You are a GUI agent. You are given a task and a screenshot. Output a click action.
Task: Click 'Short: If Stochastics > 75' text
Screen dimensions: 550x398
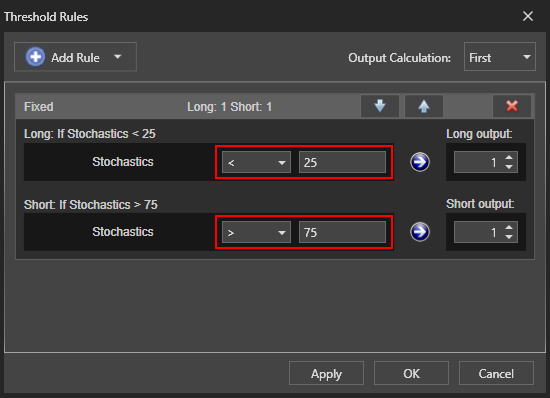coord(91,204)
